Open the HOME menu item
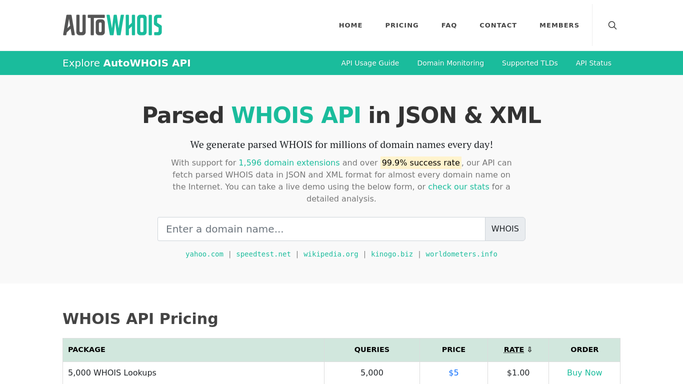The height and width of the screenshot is (384, 683). 351,25
